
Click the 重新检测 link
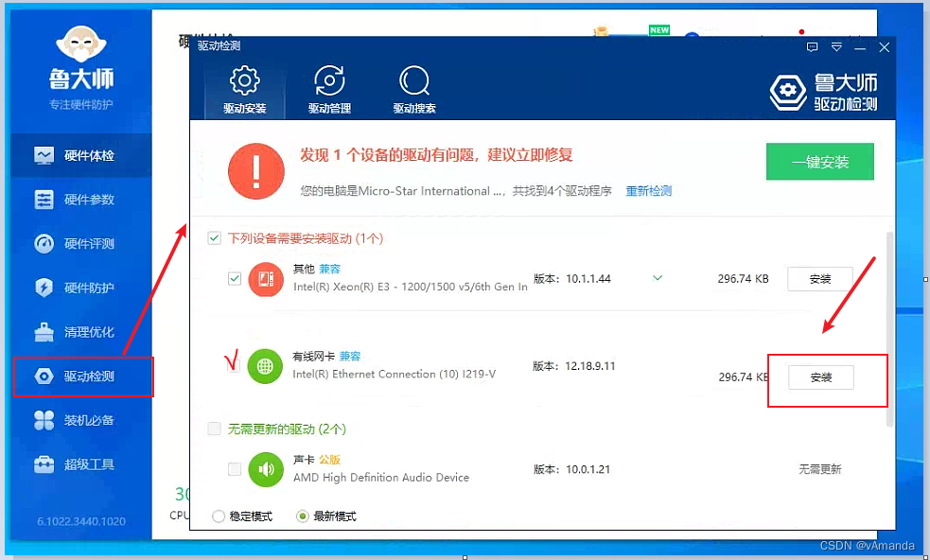pos(648,191)
